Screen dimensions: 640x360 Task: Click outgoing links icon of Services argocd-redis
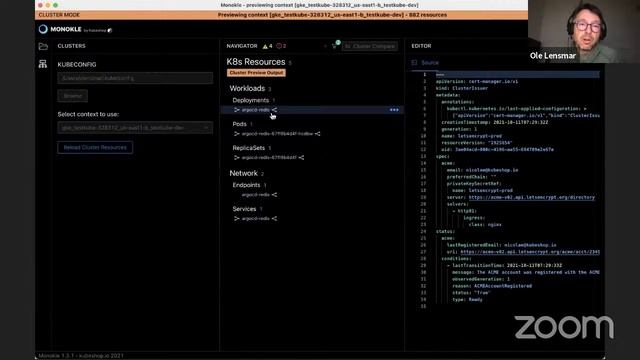pyautogui.click(x=274, y=219)
